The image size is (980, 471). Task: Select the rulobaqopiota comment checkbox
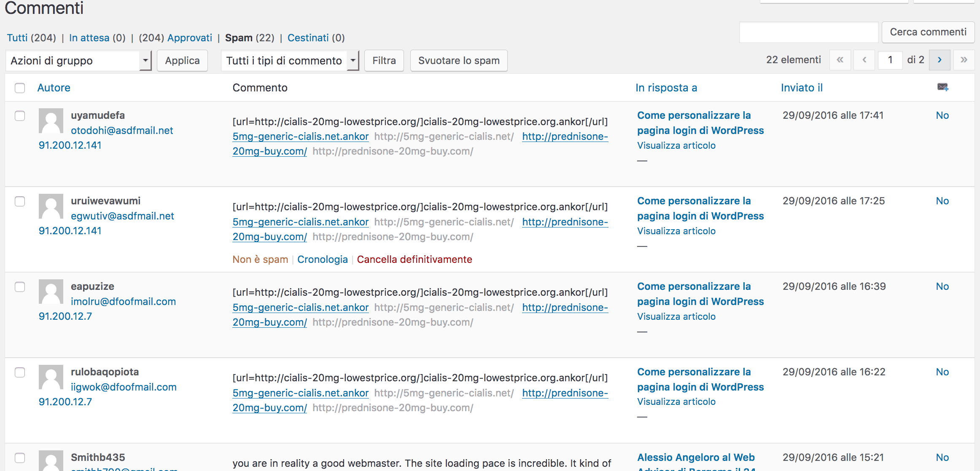point(20,372)
